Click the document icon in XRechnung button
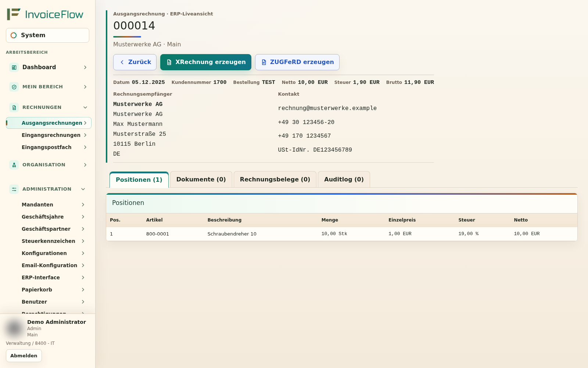The image size is (588, 368). (169, 62)
